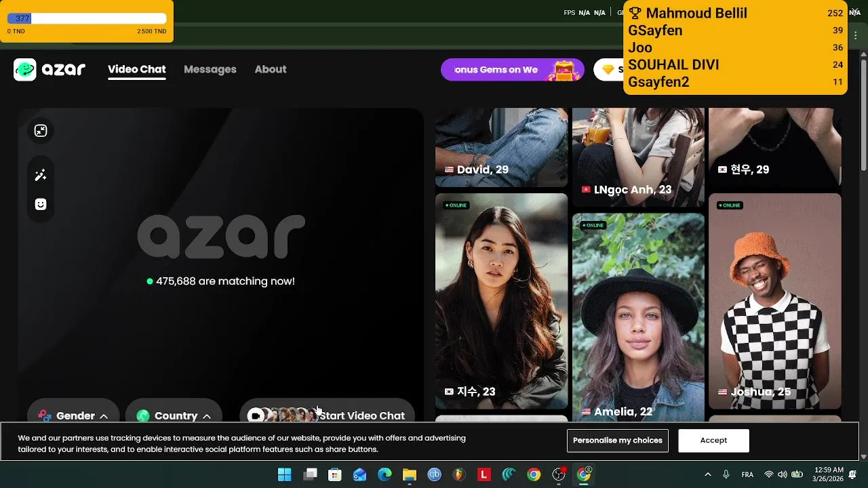
Task: Click the '2 500 TND' goal label
Action: (151, 31)
